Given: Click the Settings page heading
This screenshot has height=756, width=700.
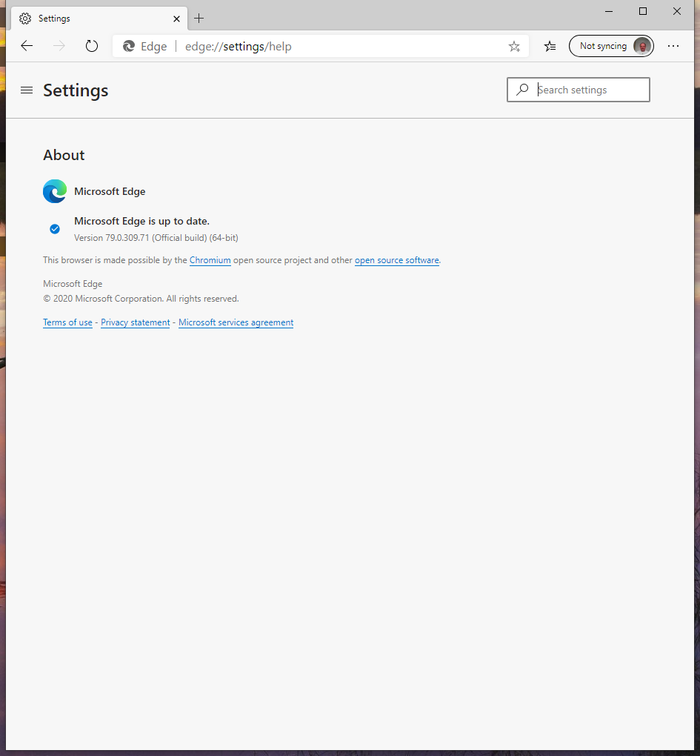Looking at the screenshot, I should [x=76, y=90].
